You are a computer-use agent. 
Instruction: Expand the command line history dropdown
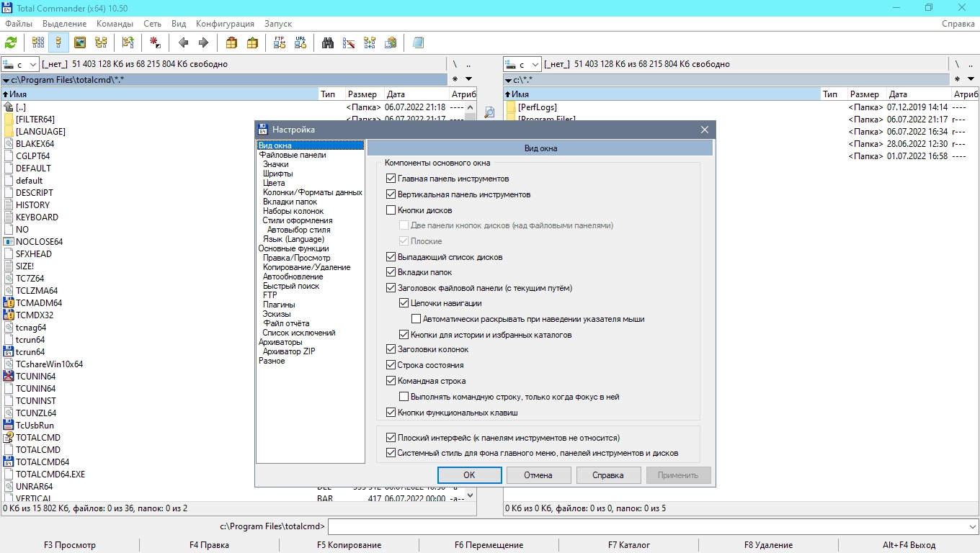pyautogui.click(x=973, y=526)
